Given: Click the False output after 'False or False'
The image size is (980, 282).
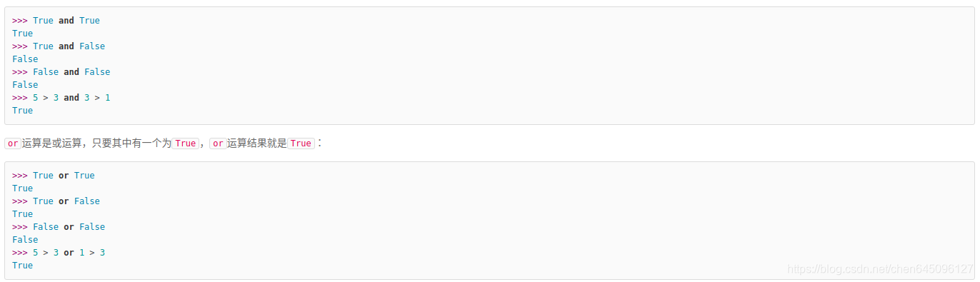Looking at the screenshot, I should (25, 240).
